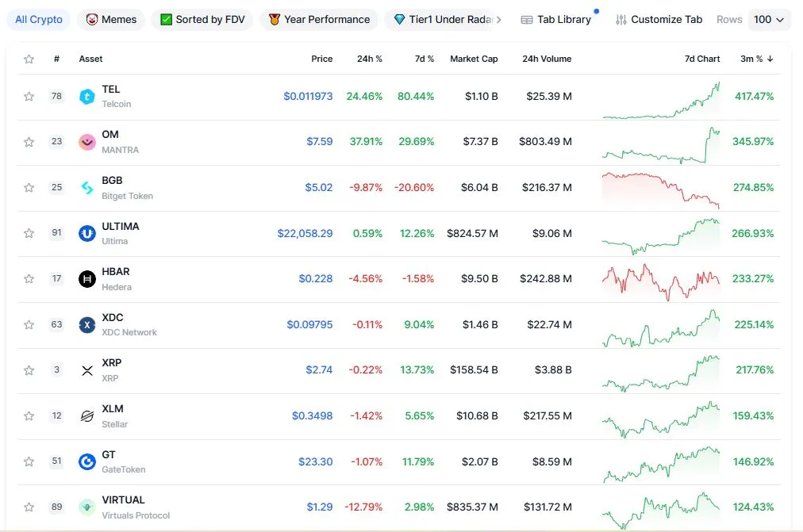Toggle the star for HBAR
The image size is (803, 532).
[x=29, y=279]
